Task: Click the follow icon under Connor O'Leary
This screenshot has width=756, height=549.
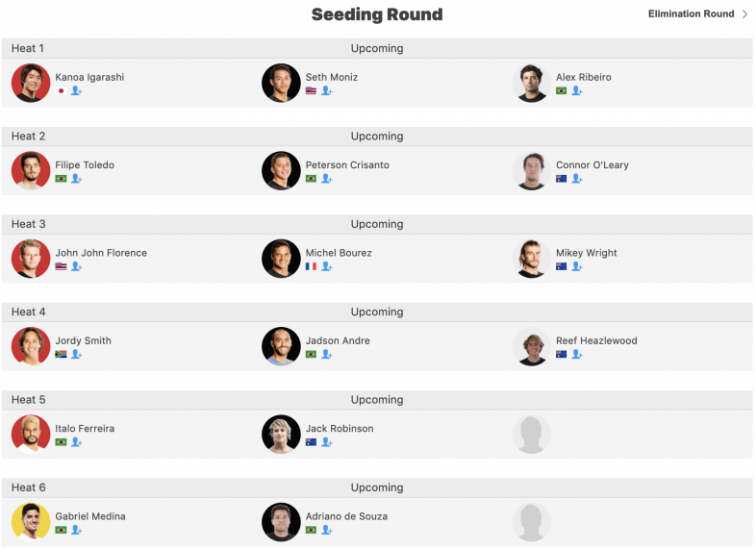Action: pyautogui.click(x=577, y=178)
